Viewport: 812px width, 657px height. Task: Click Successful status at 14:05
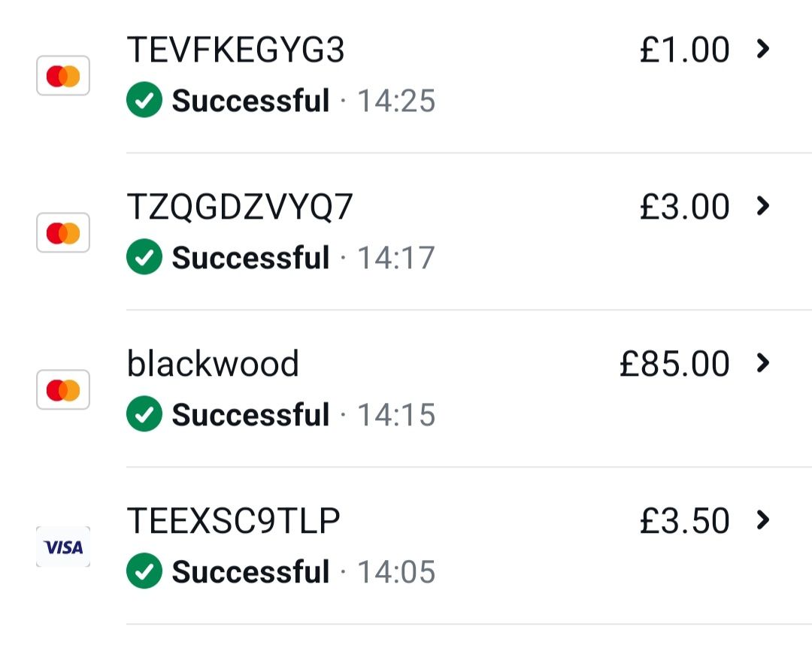coord(250,571)
